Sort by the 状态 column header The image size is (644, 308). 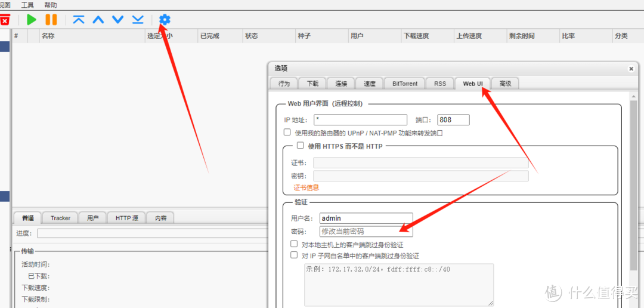[x=268, y=36]
